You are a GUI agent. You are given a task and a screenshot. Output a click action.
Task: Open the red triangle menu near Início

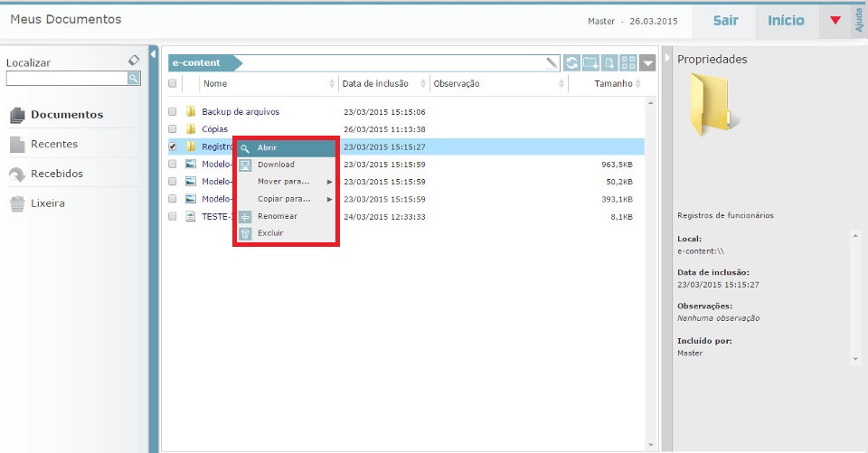835,21
